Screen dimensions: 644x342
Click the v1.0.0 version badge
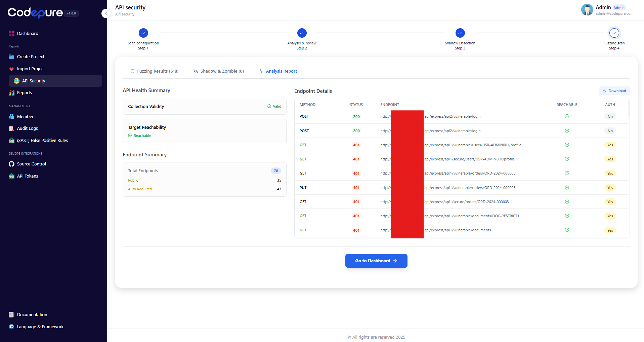point(71,13)
